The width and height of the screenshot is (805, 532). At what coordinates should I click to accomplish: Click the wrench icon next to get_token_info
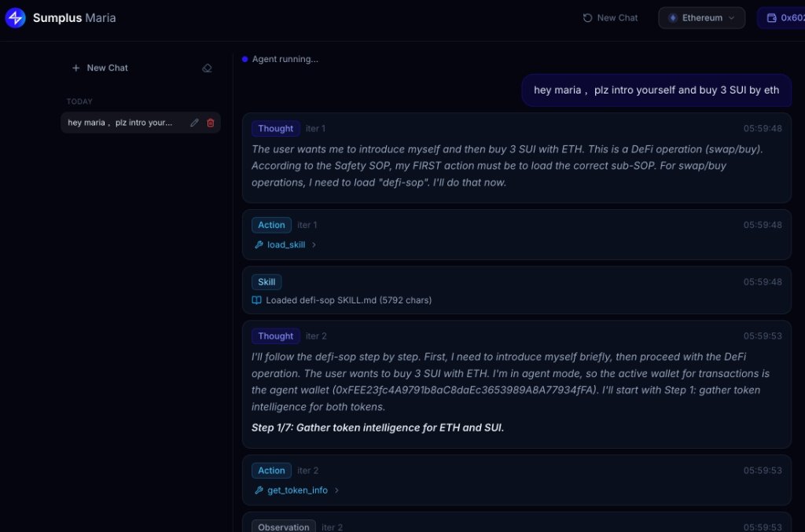(259, 490)
